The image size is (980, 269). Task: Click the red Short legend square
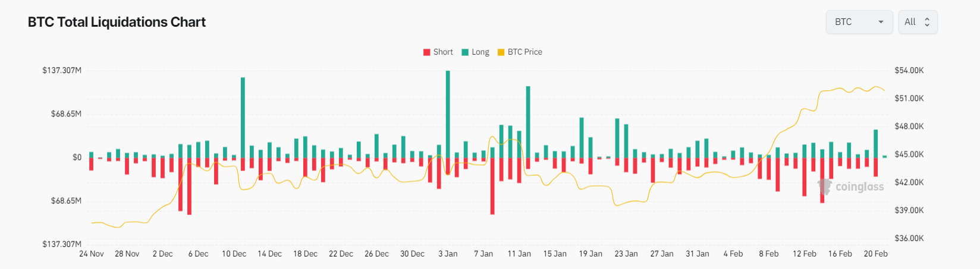[x=427, y=52]
